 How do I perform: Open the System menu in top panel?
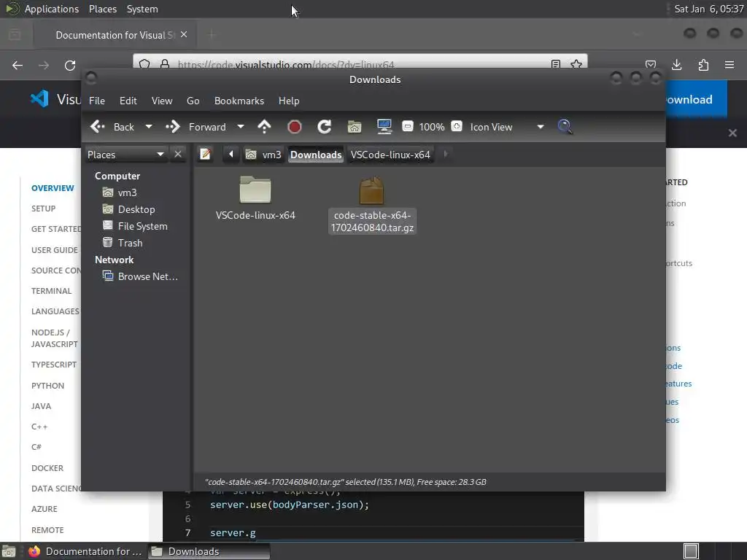coord(142,9)
